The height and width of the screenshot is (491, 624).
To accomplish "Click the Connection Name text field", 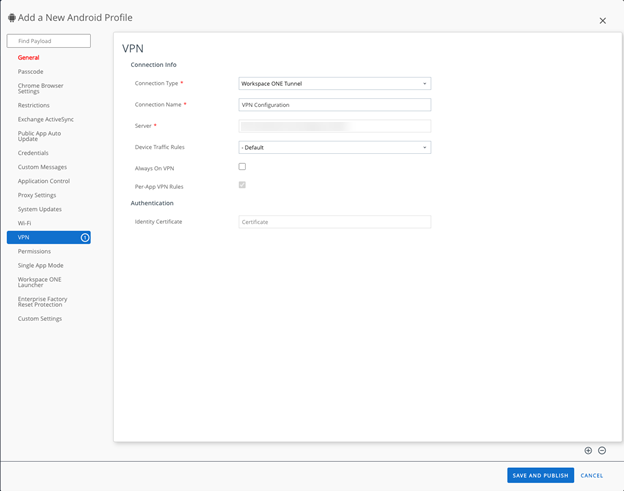I will [334, 105].
